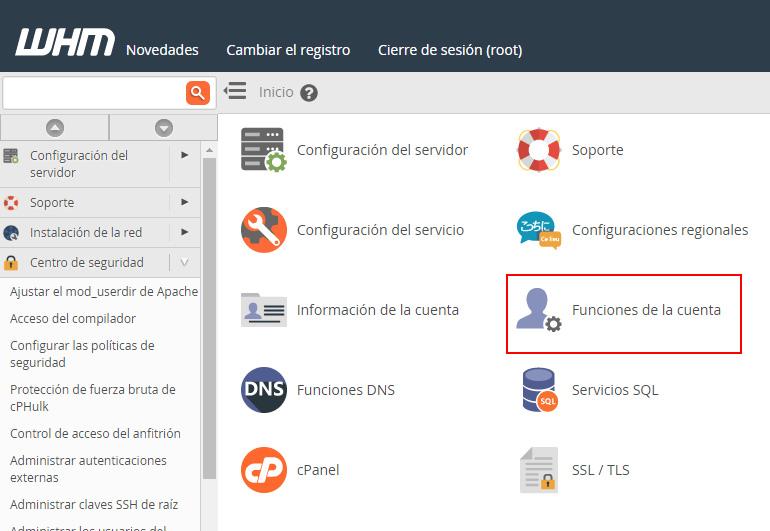Open the cPanel orange icon
The height and width of the screenshot is (531, 770).
(x=264, y=470)
